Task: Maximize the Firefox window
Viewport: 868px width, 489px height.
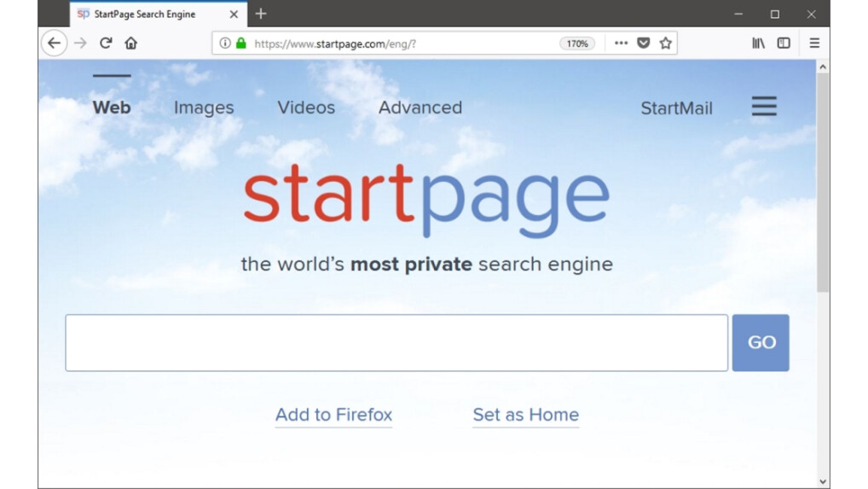Action: pos(775,14)
